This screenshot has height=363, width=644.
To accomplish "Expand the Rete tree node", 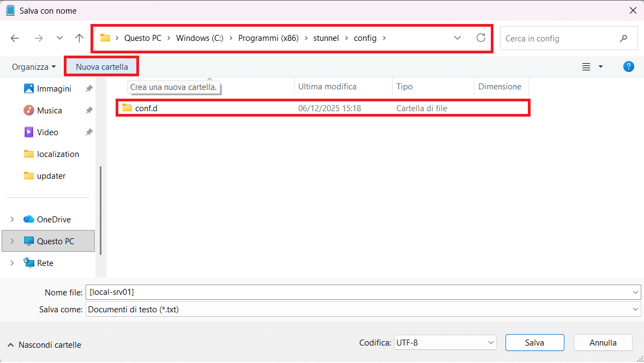I will pyautogui.click(x=12, y=263).
